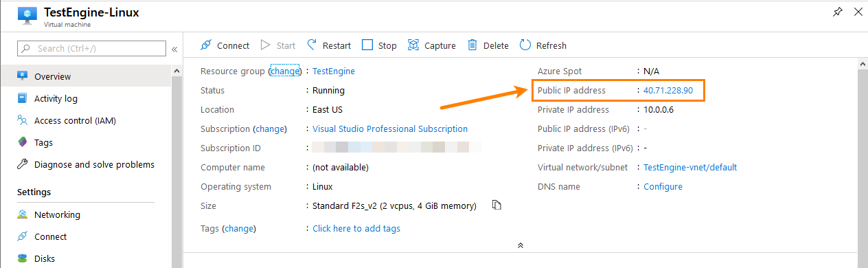Pin the TestEngine-Linux blade
Viewport: 868px width, 268px height.
[x=837, y=12]
